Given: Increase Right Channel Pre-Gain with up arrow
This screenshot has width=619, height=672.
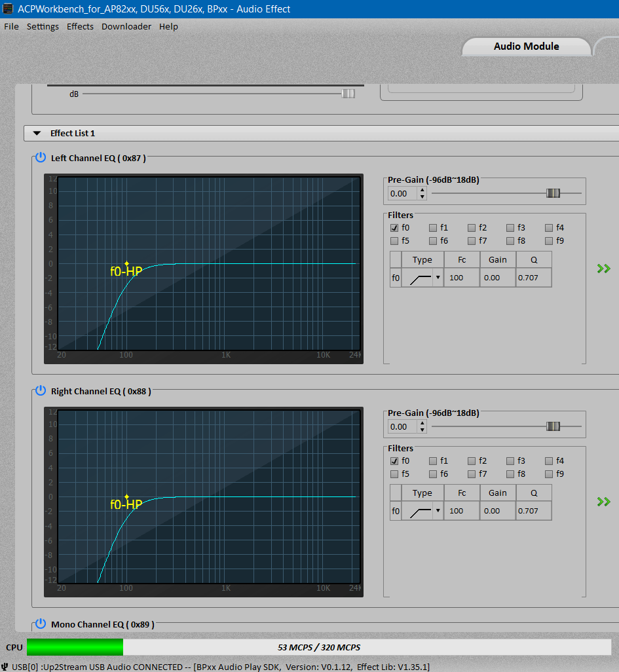Looking at the screenshot, I should (422, 423).
